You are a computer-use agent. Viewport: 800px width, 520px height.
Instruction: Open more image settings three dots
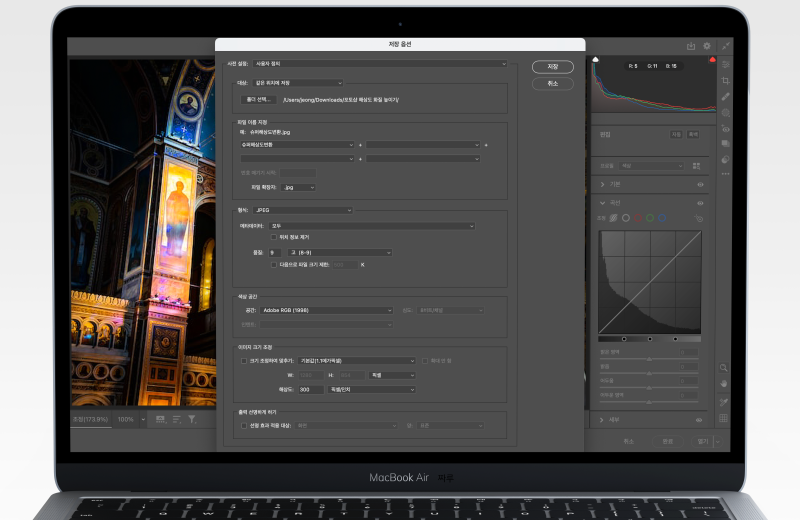726,174
